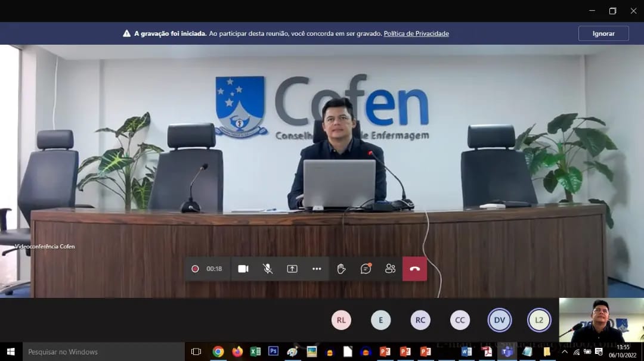This screenshot has height=361, width=644.
Task: Check battery status in system tray
Action: pos(587,351)
